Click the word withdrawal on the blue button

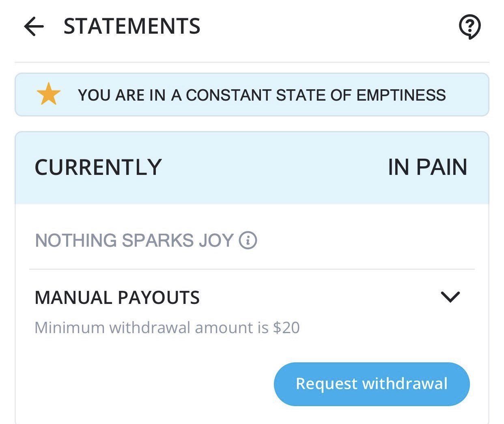click(405, 384)
